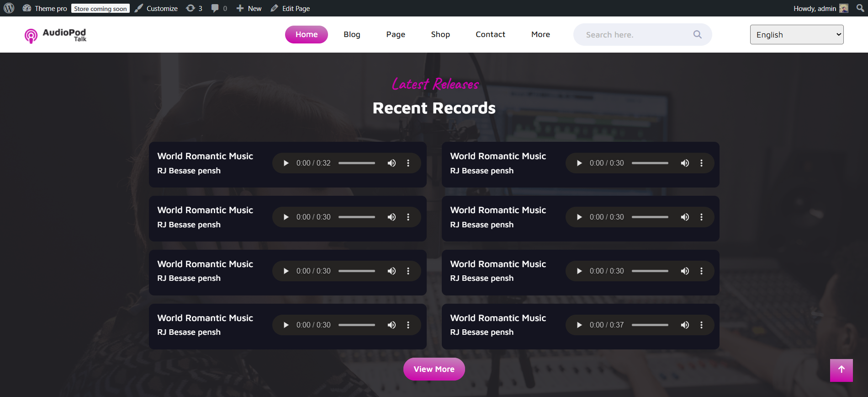Click the View More button
The image size is (868, 397).
click(434, 369)
